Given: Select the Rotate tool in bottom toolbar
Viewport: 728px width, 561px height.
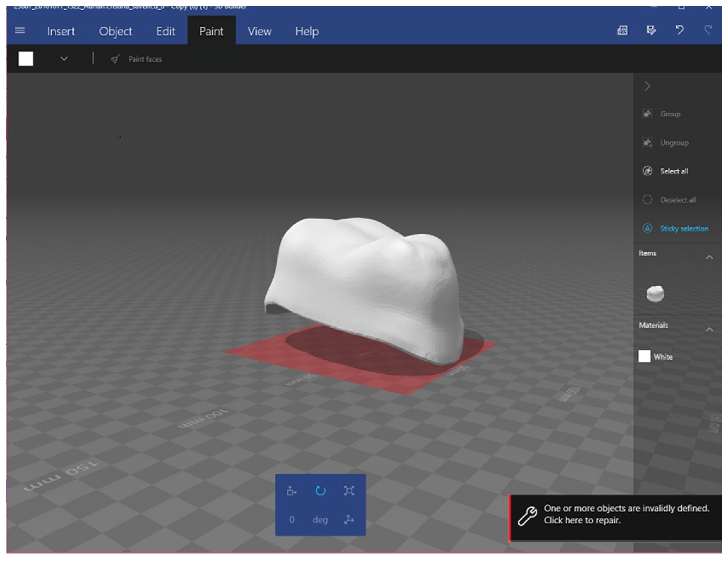Looking at the screenshot, I should point(320,491).
